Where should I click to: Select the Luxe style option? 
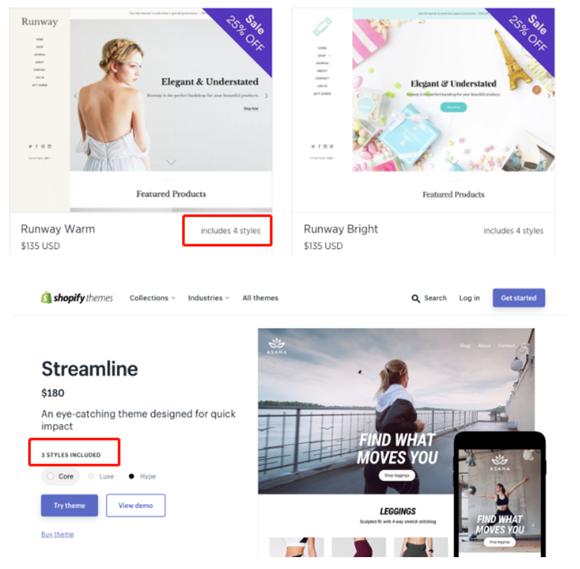(102, 477)
